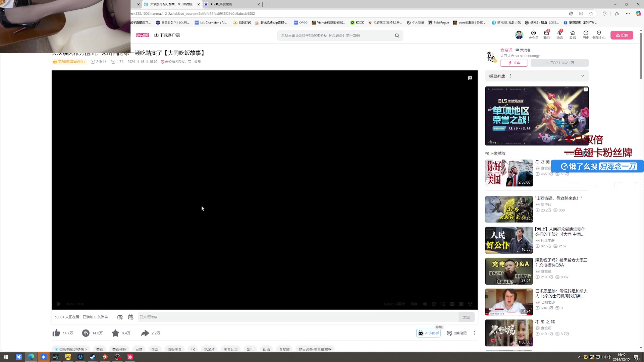Favorite the video with star icon
This screenshot has height=362, width=644.
pos(115,333)
